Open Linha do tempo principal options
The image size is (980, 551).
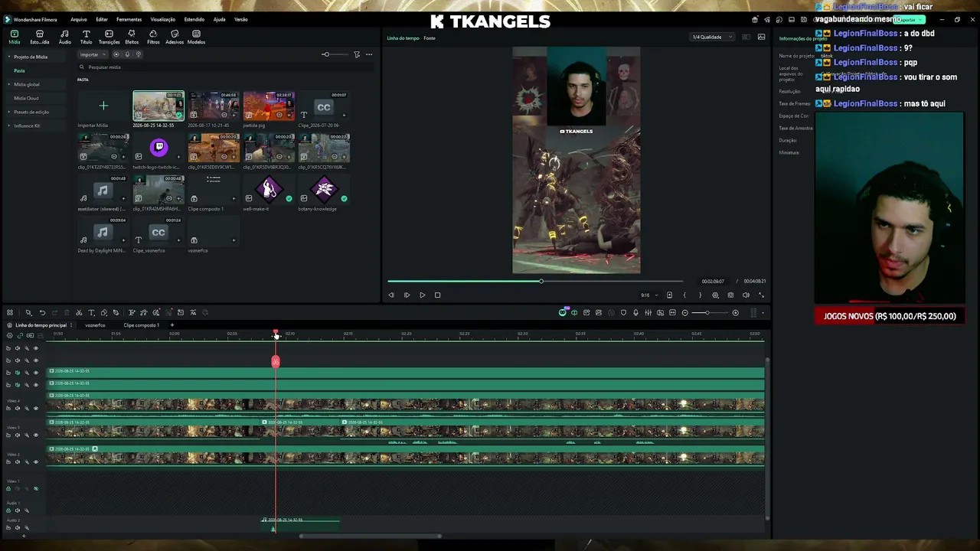click(x=71, y=325)
